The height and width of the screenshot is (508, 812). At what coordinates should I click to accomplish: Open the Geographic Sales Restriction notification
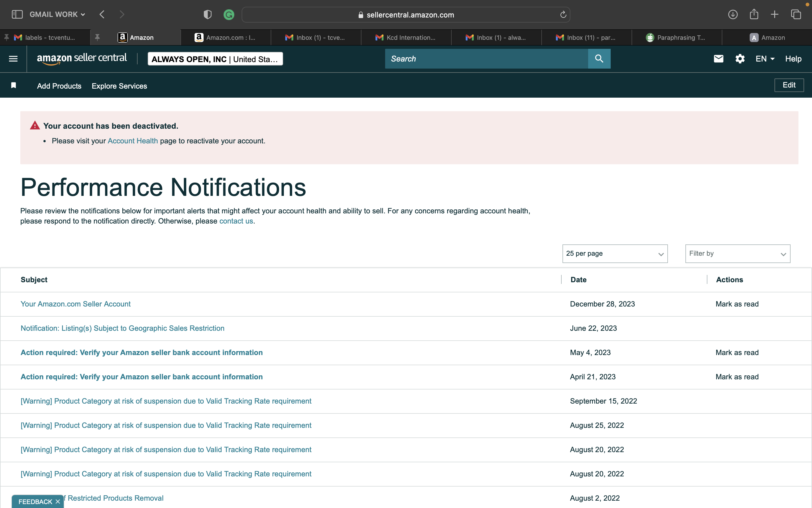tap(122, 328)
